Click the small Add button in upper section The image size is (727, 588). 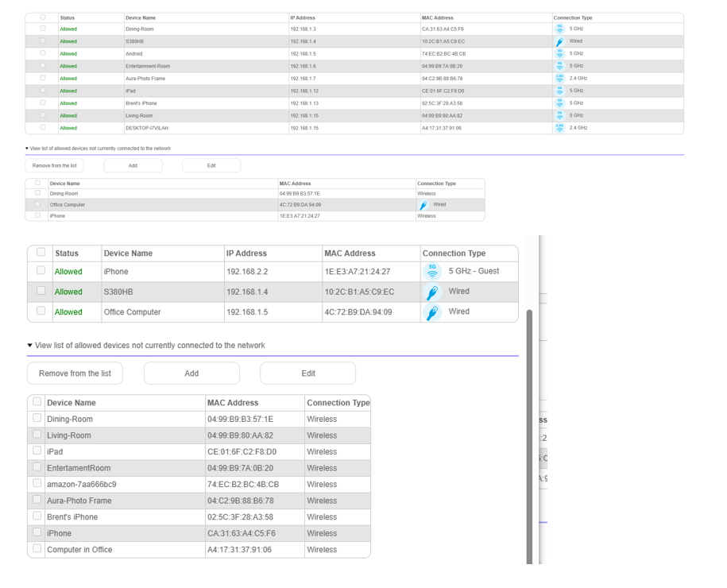point(133,165)
